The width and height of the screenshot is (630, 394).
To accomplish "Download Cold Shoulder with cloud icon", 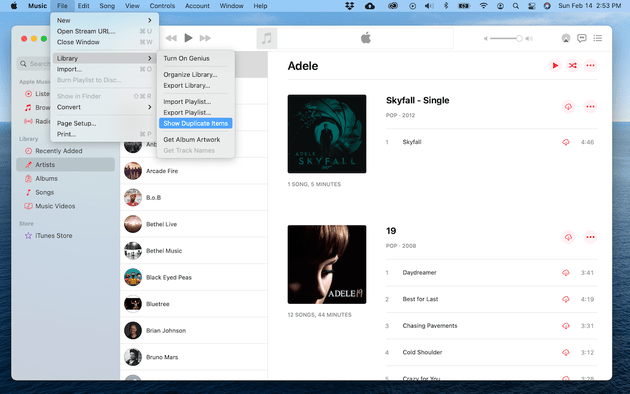I will click(x=566, y=352).
